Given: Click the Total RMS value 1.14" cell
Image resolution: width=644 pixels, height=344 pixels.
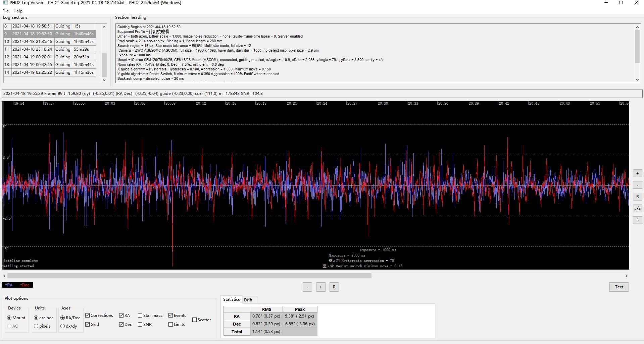Looking at the screenshot, I should point(266,332).
